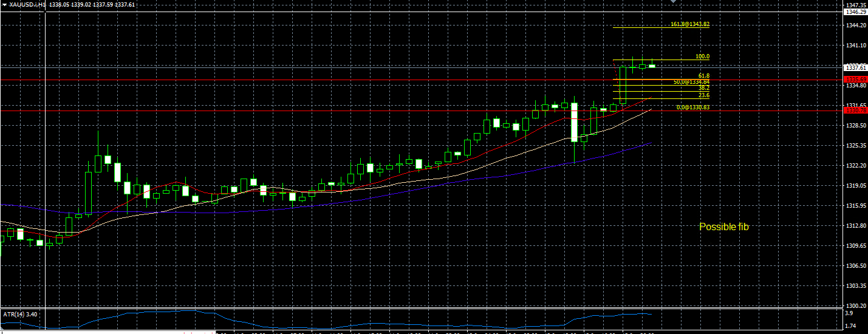Click the red 1335.69 price tag
The height and width of the screenshot is (334, 868).
855,80
